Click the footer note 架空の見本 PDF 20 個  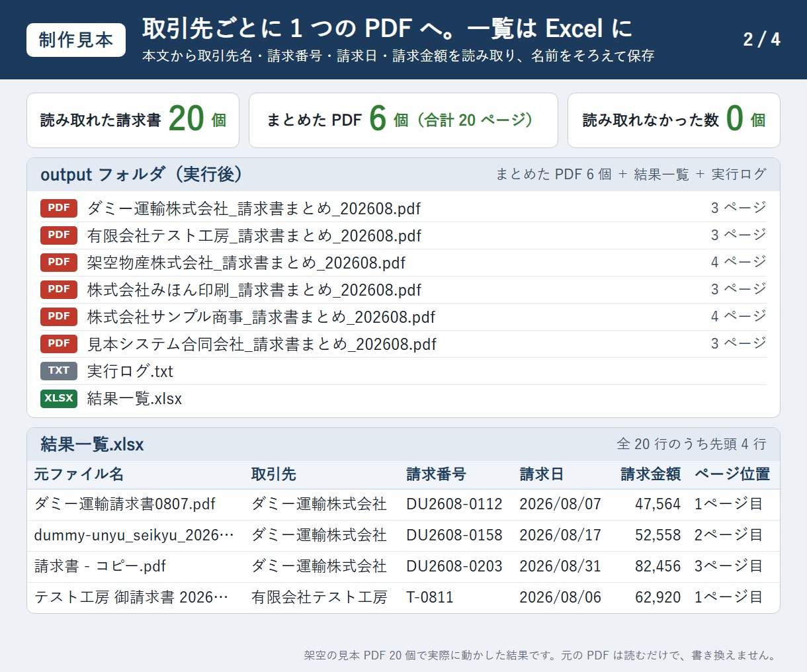[x=540, y=655]
